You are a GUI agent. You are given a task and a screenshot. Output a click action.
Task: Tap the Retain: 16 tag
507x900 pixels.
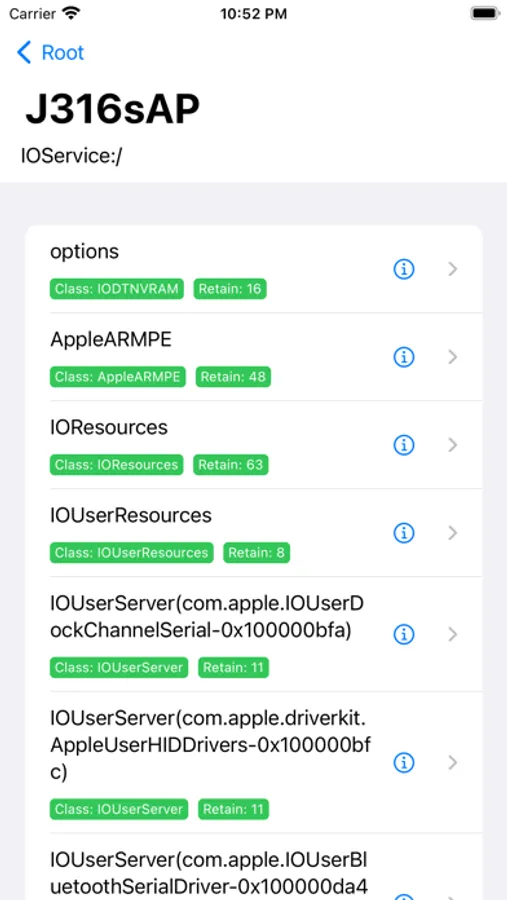(x=230, y=289)
